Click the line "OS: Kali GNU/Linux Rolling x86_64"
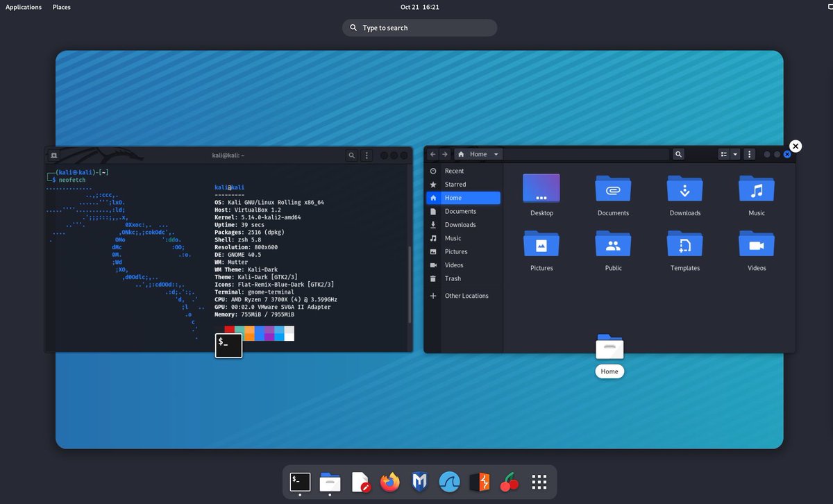833x504 pixels. tap(269, 202)
